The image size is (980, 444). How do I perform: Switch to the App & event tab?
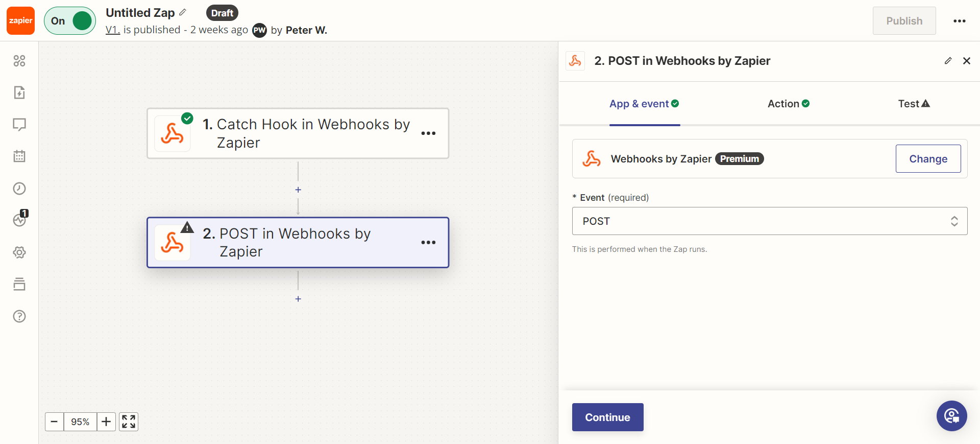click(644, 104)
